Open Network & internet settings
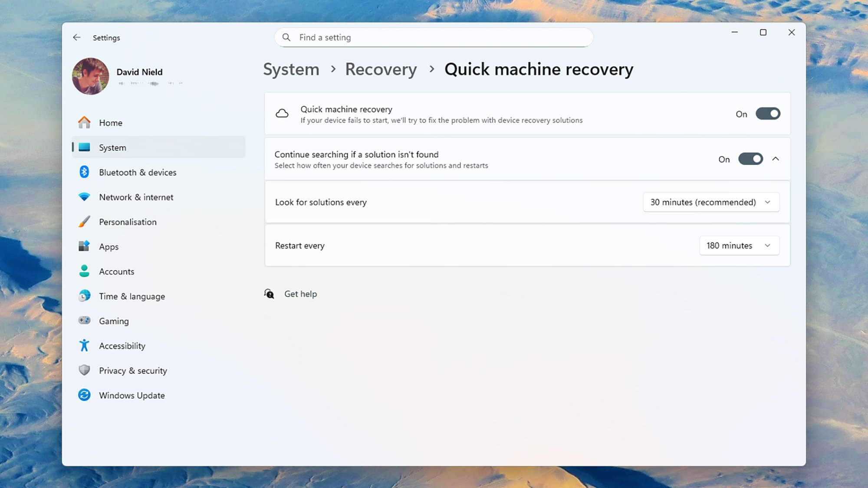 coord(159,197)
